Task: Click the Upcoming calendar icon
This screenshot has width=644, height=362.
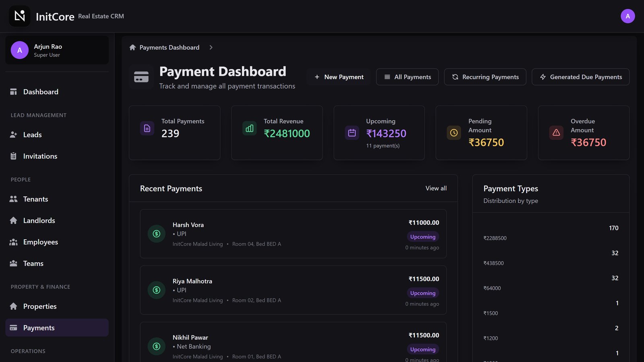Action: (x=352, y=133)
